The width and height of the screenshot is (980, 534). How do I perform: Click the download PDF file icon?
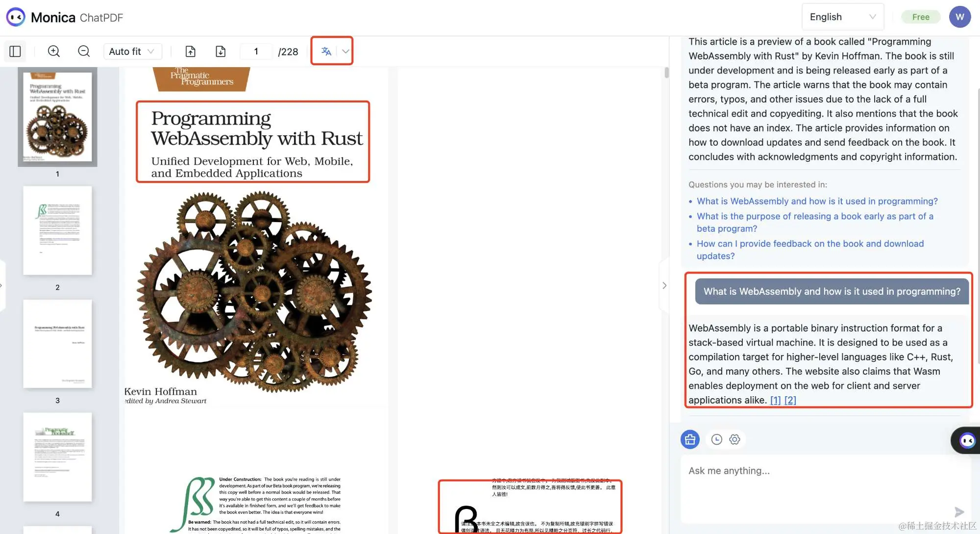[220, 51]
